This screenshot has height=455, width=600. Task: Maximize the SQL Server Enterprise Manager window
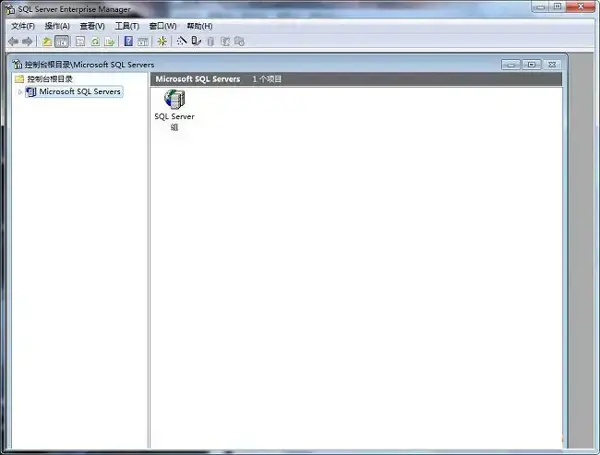coord(558,7)
